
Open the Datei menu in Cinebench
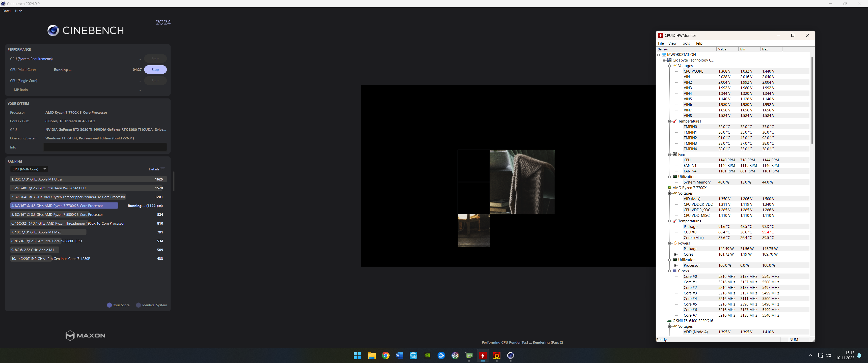click(x=6, y=11)
